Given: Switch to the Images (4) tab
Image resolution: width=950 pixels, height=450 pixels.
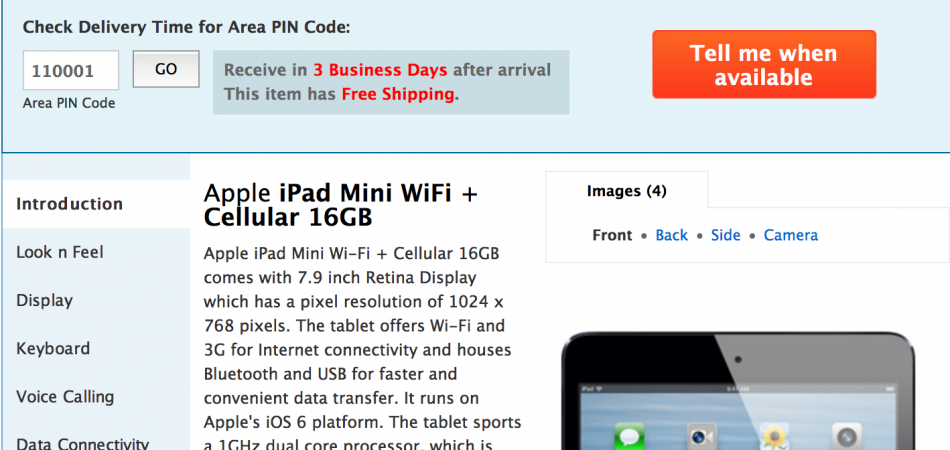Looking at the screenshot, I should point(626,191).
